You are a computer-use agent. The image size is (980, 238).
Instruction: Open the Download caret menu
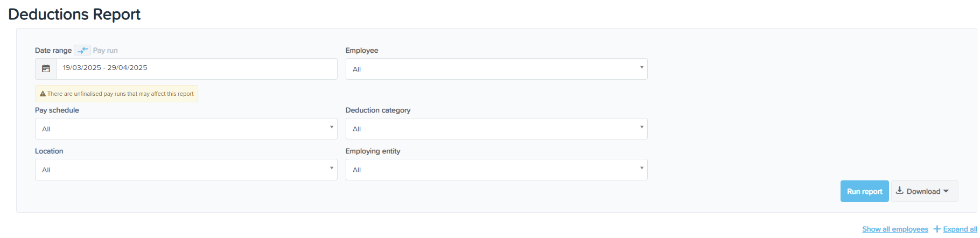[946, 191]
